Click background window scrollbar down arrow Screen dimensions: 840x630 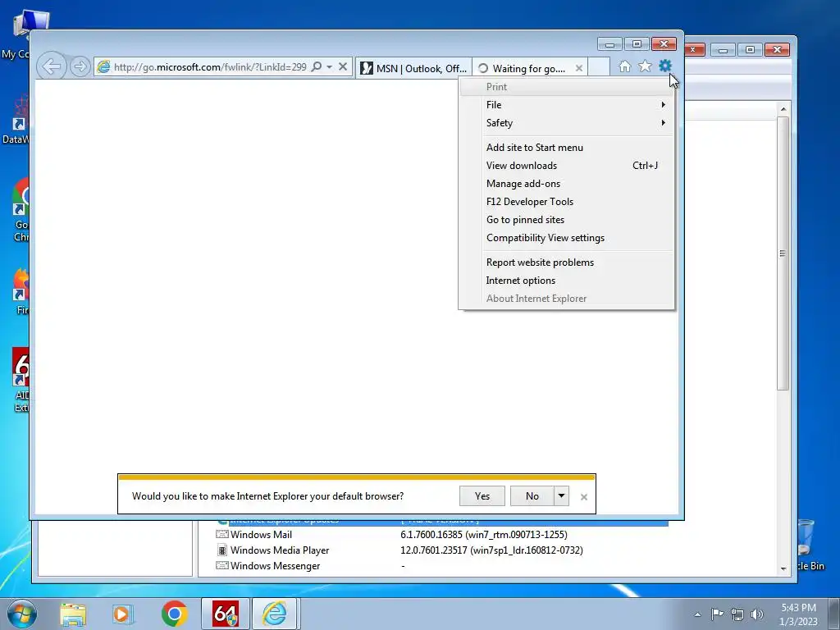[783, 568]
